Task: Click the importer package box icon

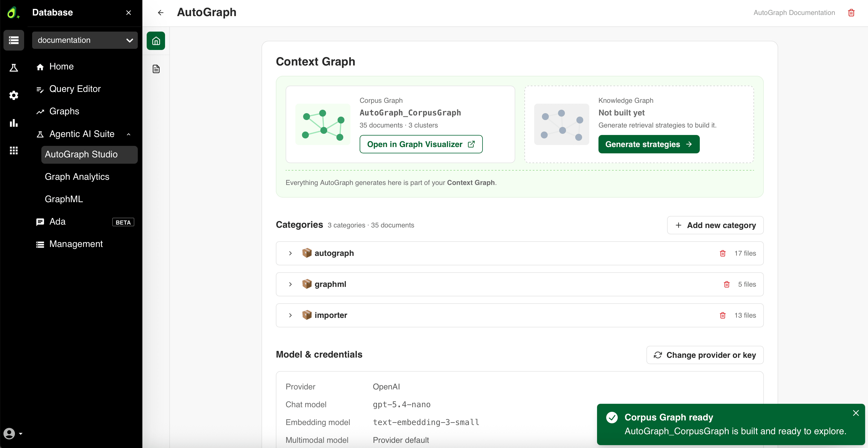Action: coord(306,315)
